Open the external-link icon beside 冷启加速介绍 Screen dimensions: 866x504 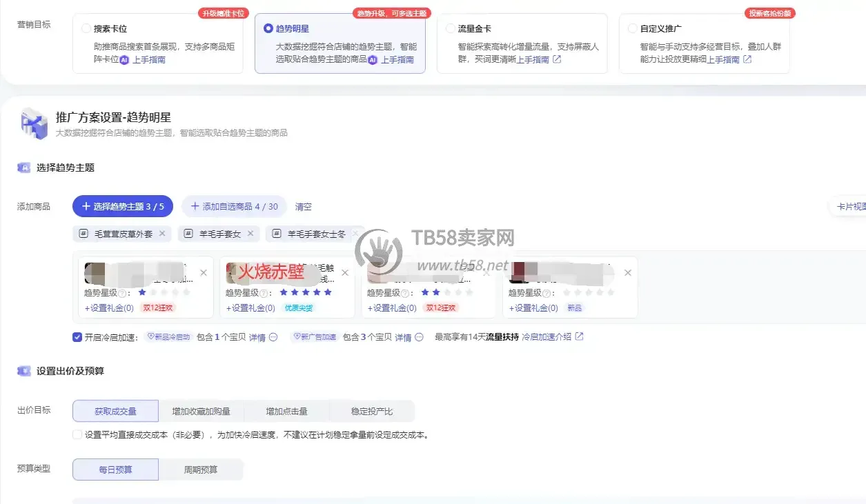(x=580, y=336)
